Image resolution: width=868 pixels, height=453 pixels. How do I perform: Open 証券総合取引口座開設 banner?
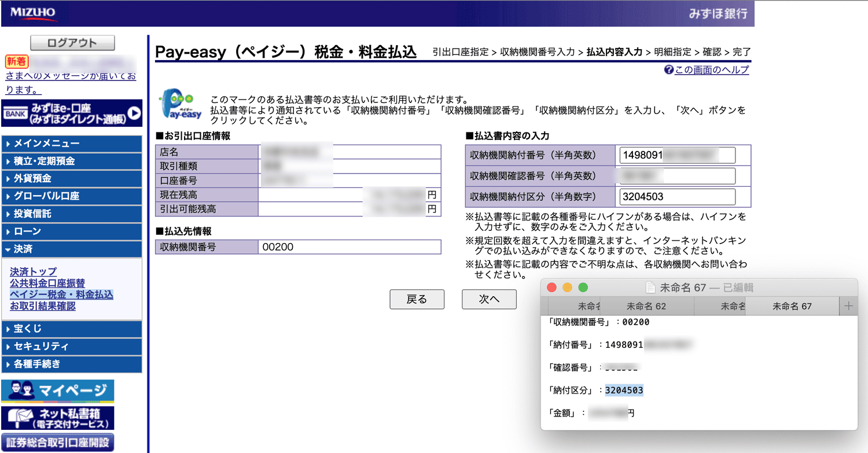click(x=58, y=443)
